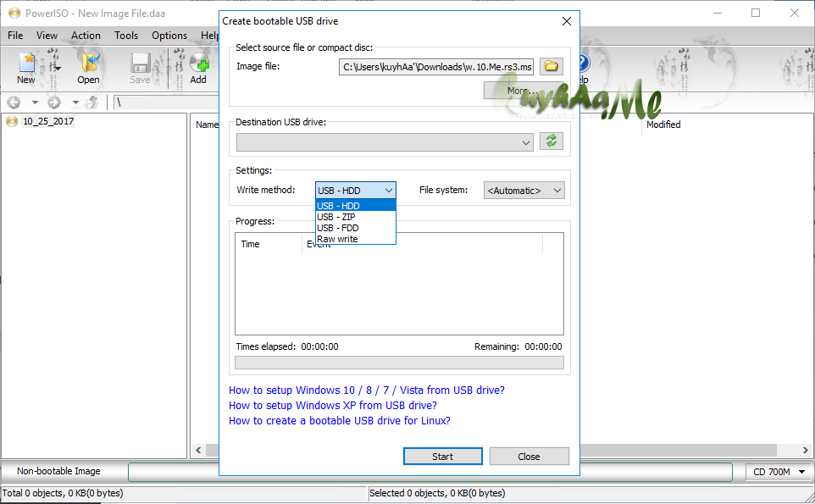This screenshot has width=815, height=504.
Task: Click the New toolbar icon
Action: 26,68
